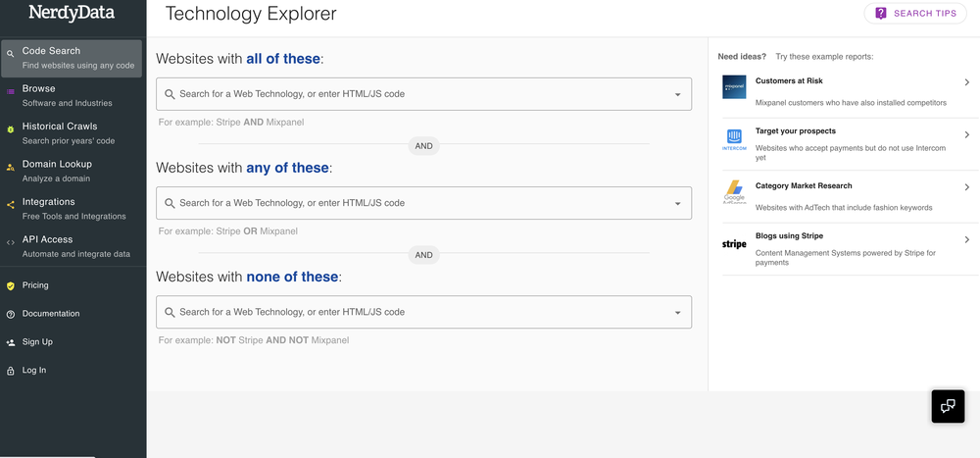Image resolution: width=980 pixels, height=458 pixels.
Task: Open Integrations in sidebar
Action: (x=72, y=208)
